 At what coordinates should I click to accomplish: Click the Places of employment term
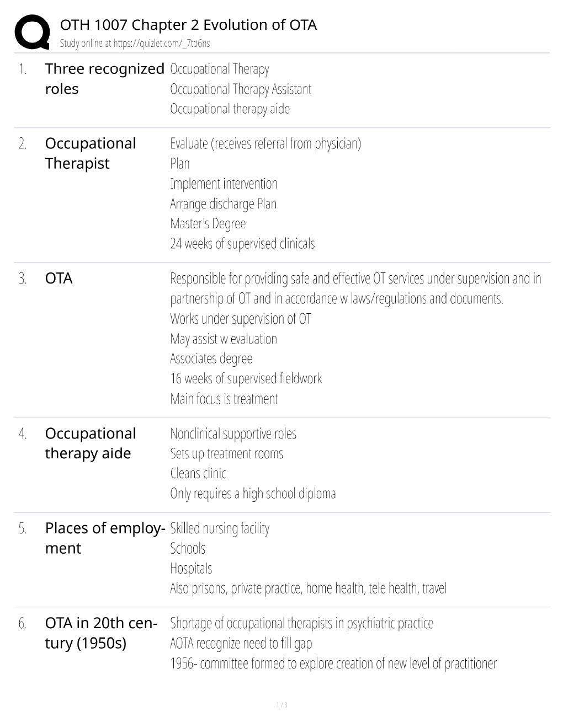pos(105,538)
